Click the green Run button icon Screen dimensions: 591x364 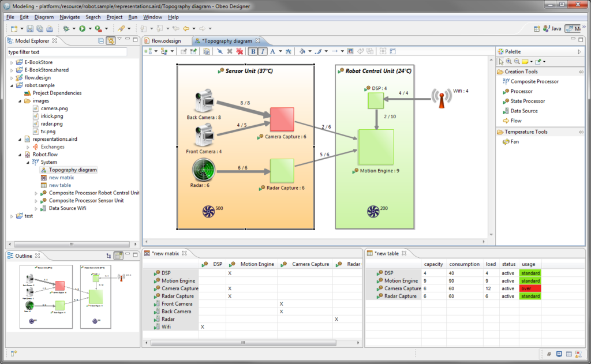[83, 28]
